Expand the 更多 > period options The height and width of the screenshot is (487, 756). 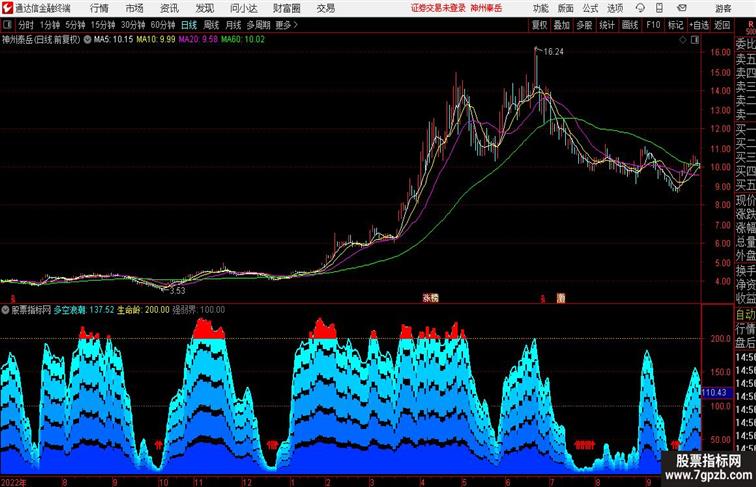[x=286, y=25]
